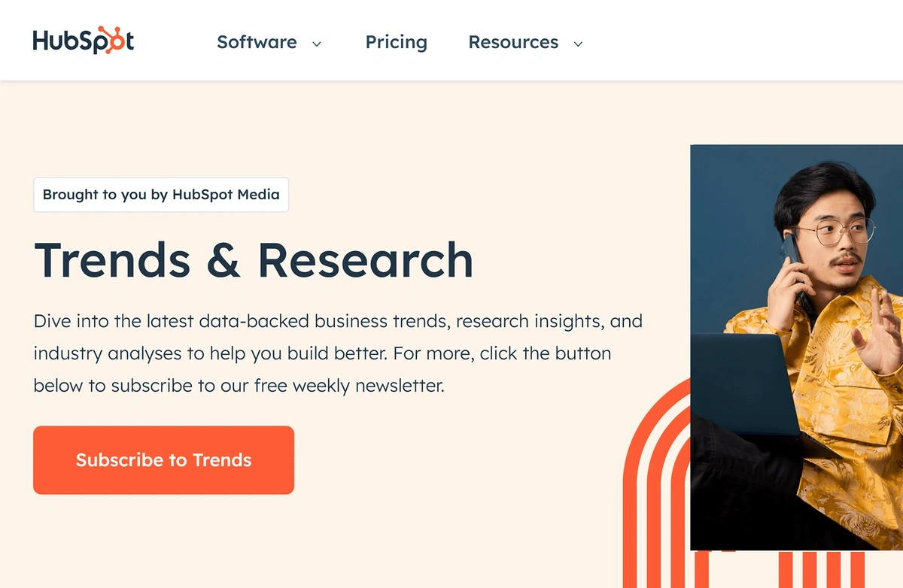Go to HubSpot home via logo

(84, 41)
